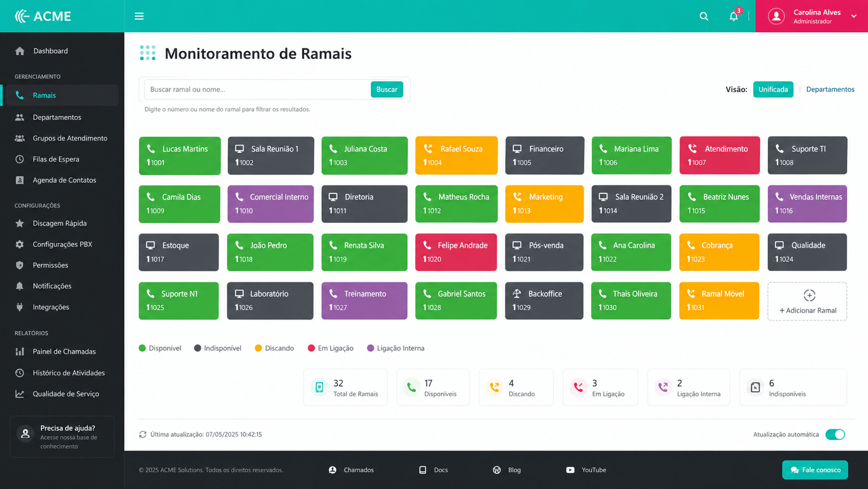Click phone icon on Juliana Costa card
Image resolution: width=868 pixels, height=489 pixels.
click(x=333, y=149)
